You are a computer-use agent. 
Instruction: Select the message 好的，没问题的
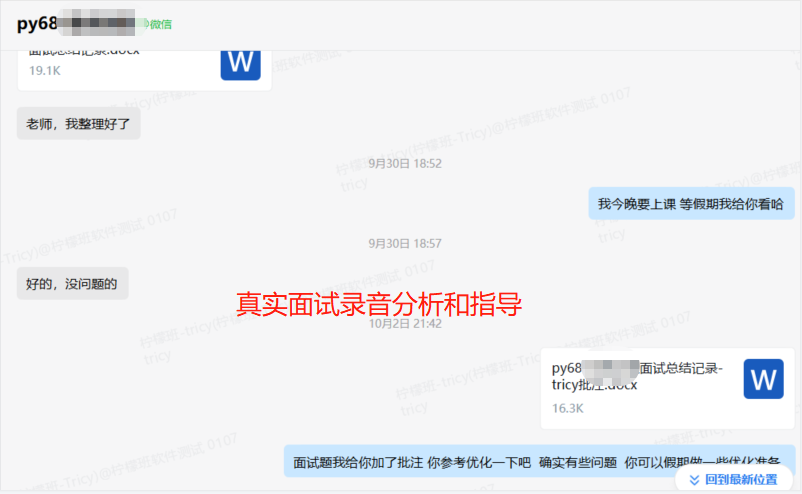(x=72, y=284)
